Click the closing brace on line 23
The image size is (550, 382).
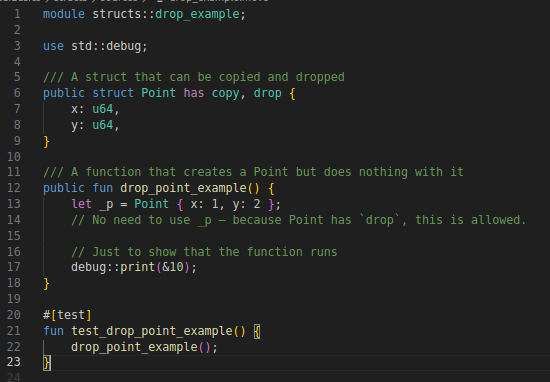tap(47, 363)
